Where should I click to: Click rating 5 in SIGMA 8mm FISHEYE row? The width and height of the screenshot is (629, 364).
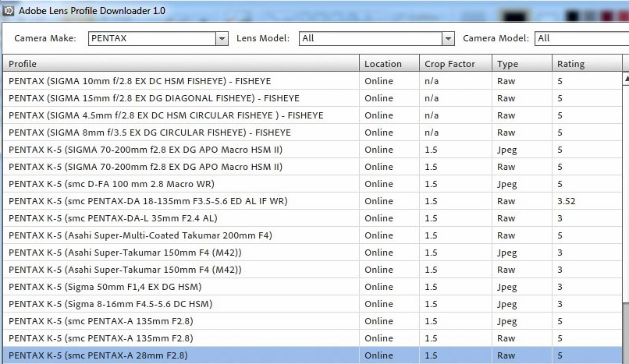560,133
